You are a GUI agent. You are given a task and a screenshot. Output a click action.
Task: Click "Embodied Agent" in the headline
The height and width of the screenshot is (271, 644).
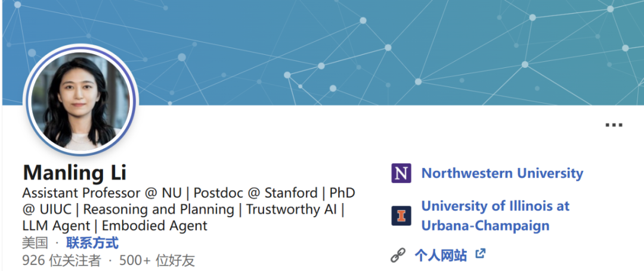click(x=154, y=226)
